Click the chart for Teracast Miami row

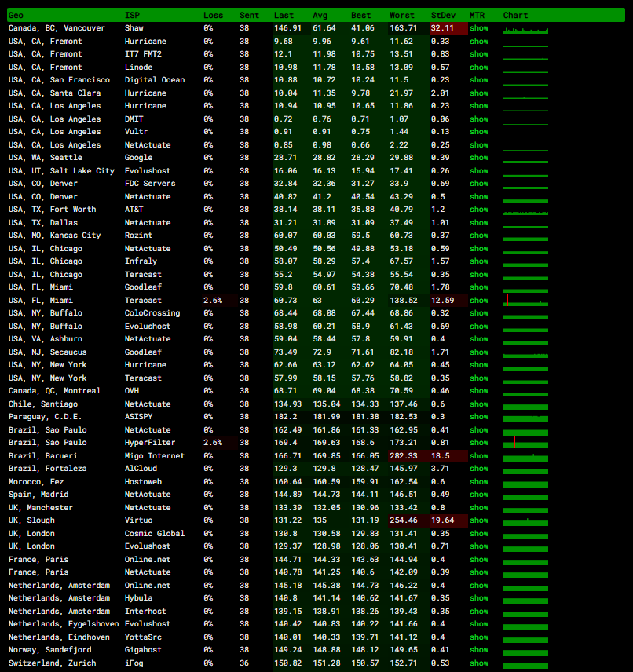pos(525,301)
